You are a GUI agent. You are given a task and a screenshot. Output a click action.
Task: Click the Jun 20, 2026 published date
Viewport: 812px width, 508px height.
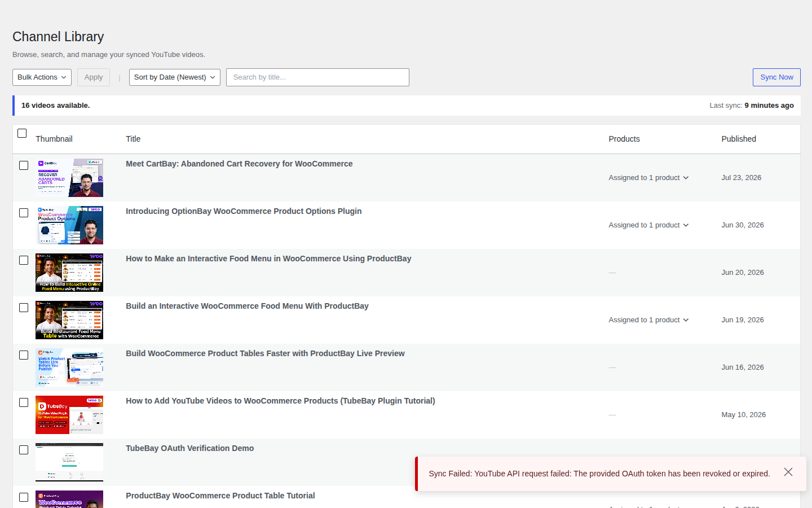[x=743, y=273]
